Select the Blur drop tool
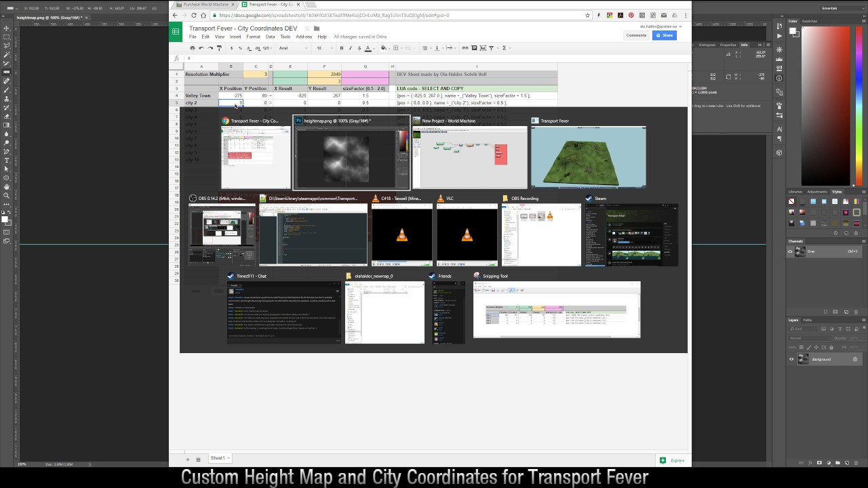Image resolution: width=868 pixels, height=488 pixels. pyautogui.click(x=7, y=134)
